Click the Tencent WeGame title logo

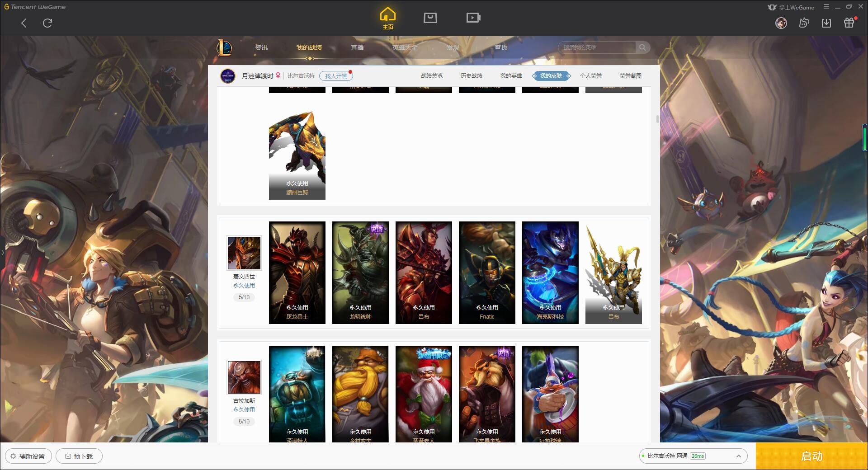[x=35, y=7]
